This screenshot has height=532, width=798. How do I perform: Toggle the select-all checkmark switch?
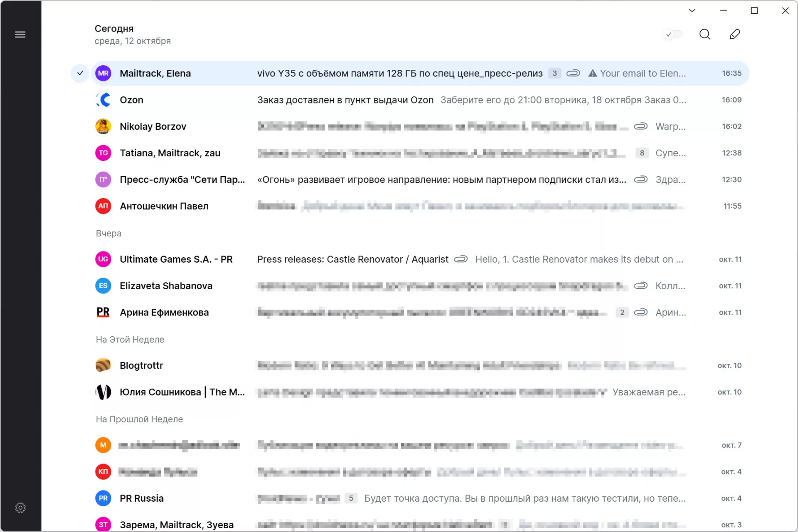click(673, 34)
